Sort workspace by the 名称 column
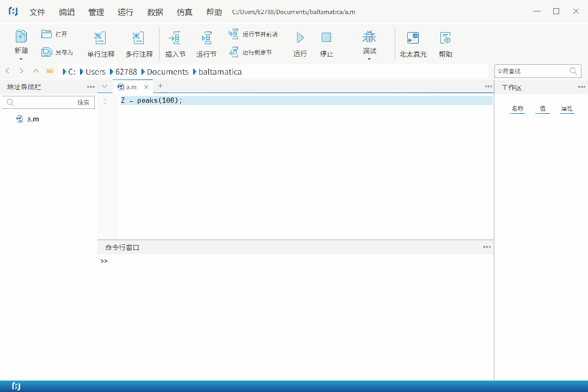Image resolution: width=588 pixels, height=392 pixels. tap(517, 108)
